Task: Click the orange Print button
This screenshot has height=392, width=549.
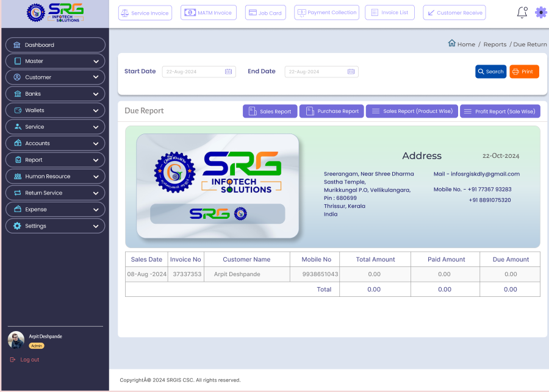Action: pos(524,71)
